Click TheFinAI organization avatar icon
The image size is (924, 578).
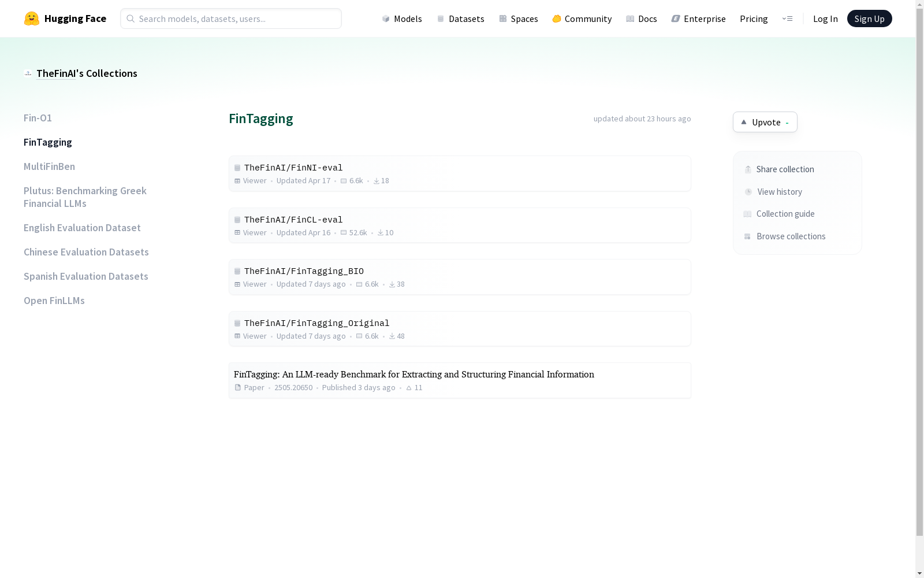[28, 73]
